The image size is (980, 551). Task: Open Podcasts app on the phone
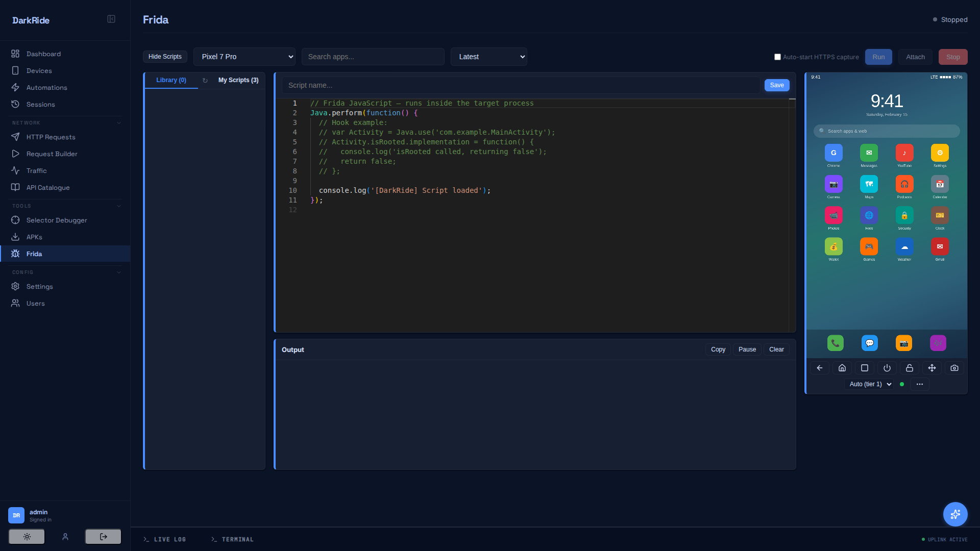pos(904,184)
